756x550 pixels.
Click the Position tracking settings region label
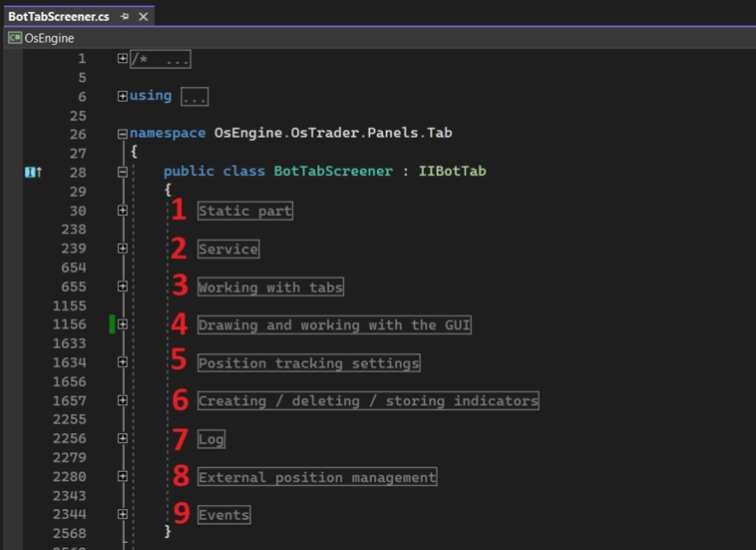[308, 362]
